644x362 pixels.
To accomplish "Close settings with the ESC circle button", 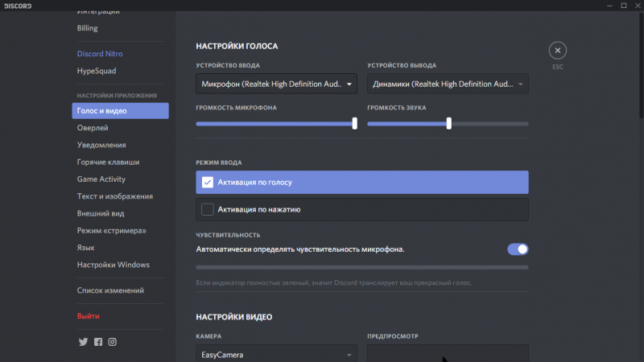I will (x=557, y=51).
